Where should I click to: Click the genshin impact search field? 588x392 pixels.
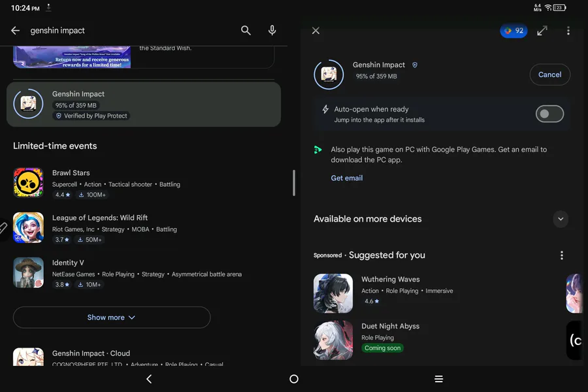coord(131,31)
